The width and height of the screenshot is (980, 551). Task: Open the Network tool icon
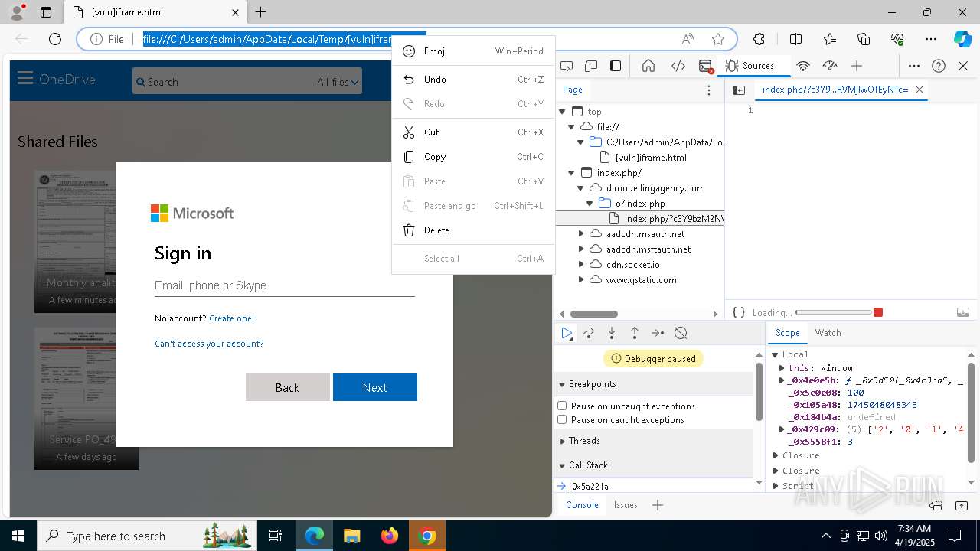803,66
